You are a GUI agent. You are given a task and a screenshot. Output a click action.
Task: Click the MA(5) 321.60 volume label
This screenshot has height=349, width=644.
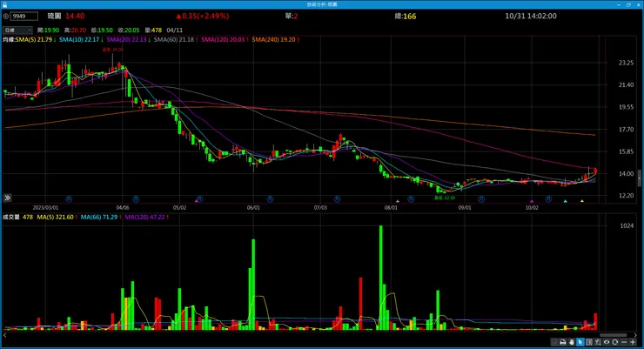coord(57,218)
